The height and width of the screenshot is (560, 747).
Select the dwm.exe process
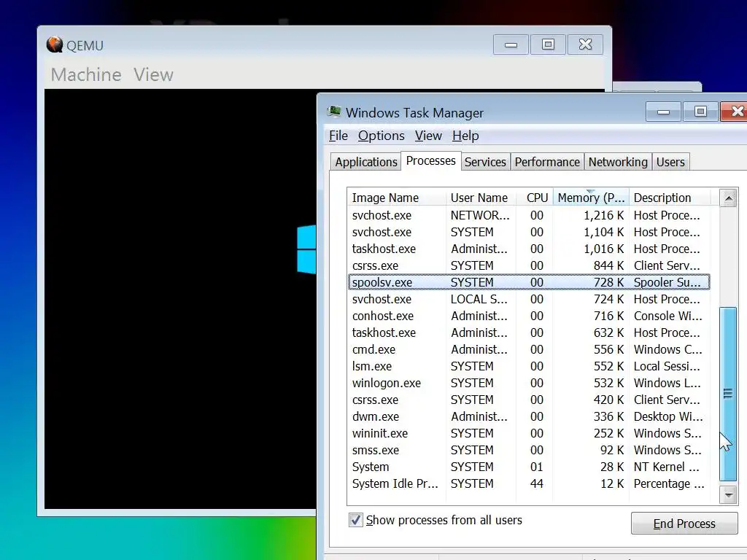click(x=529, y=416)
